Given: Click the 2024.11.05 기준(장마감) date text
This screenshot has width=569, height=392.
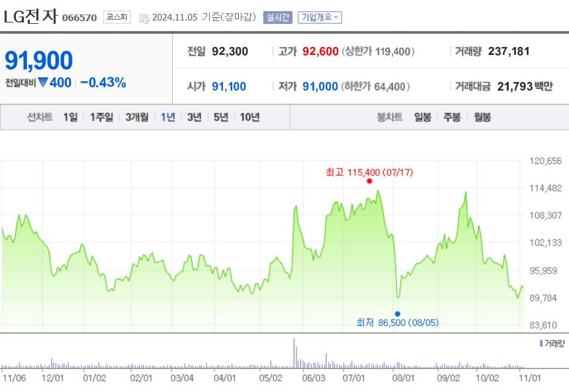Looking at the screenshot, I should point(204,17).
